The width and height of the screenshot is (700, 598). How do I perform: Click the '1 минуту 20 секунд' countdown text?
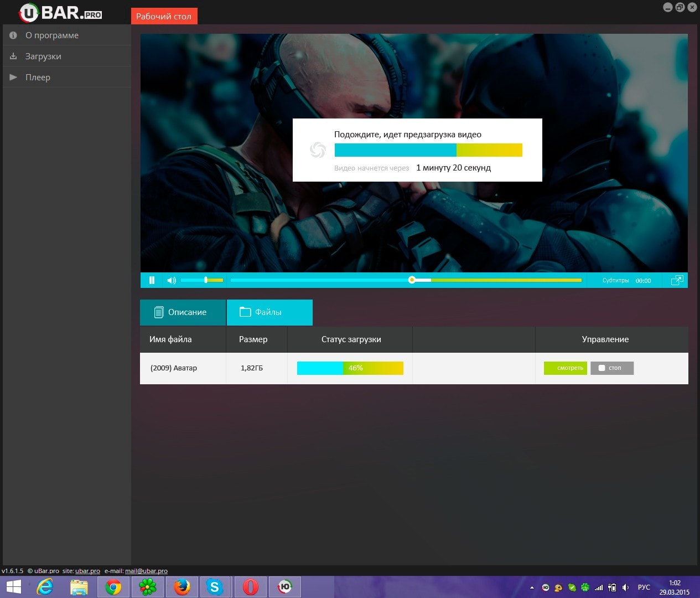tap(453, 168)
